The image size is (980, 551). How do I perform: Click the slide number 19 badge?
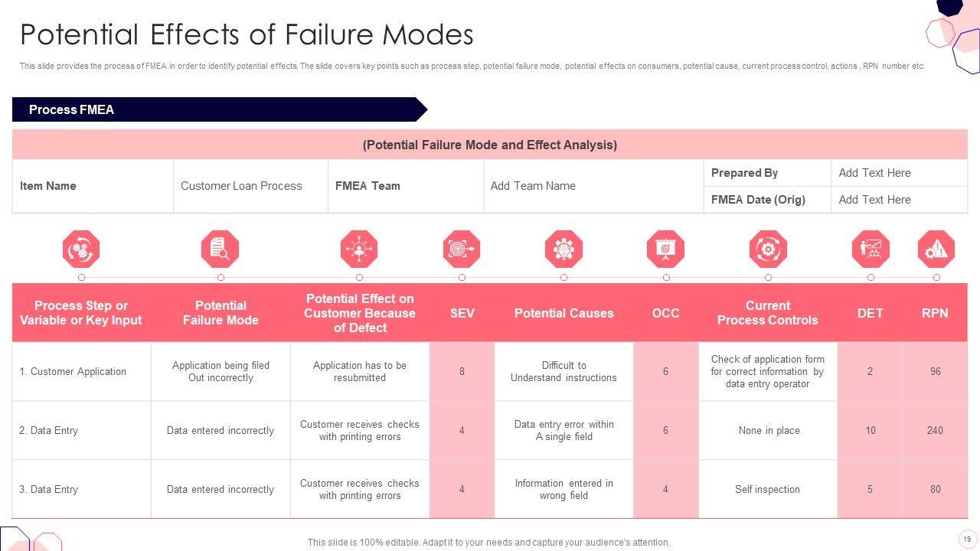[967, 540]
